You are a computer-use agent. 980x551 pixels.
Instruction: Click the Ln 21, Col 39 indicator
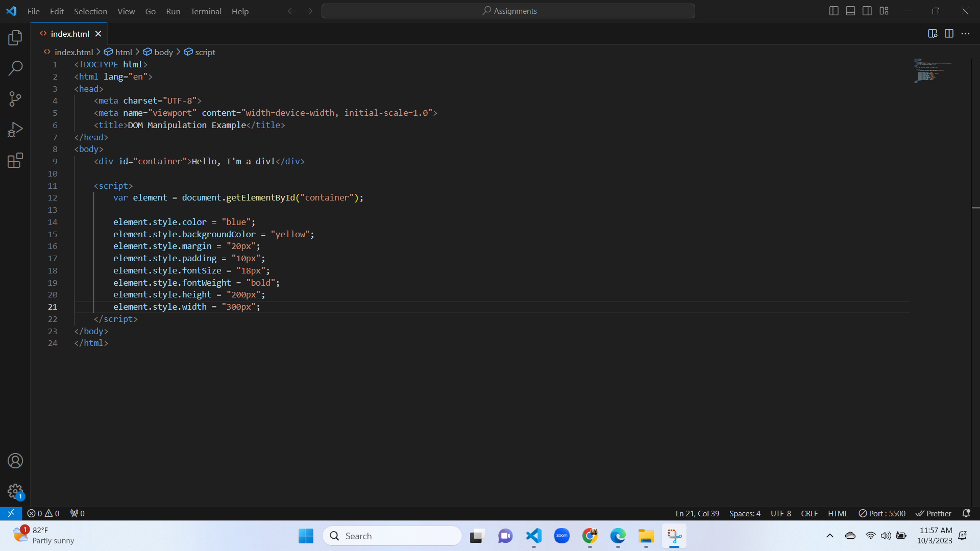697,513
